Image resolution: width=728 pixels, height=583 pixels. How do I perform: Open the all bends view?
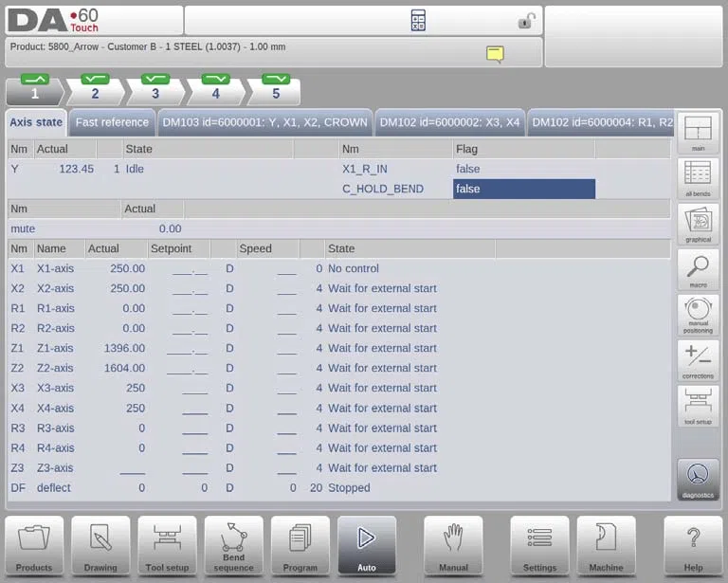(x=698, y=178)
